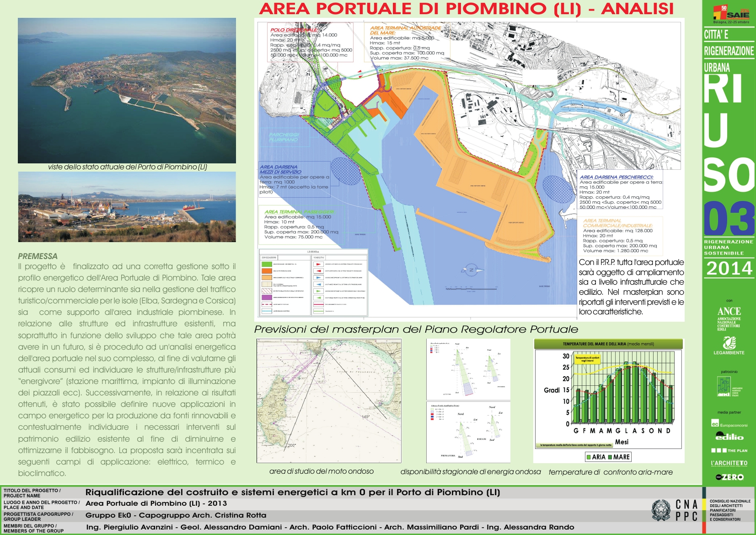This screenshot has width=756, height=535.
Task: Click THE PLAN logo
Action: pyautogui.click(x=729, y=451)
